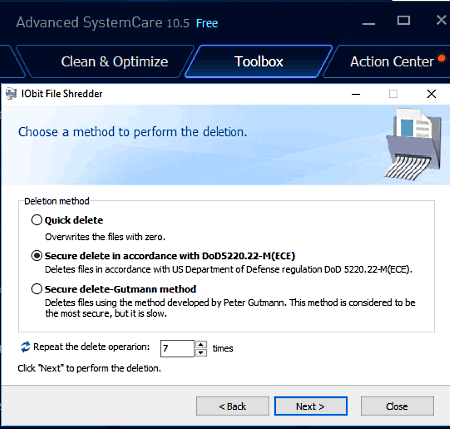Image resolution: width=450 pixels, height=429 pixels.
Task: Click 'Advanced SystemCare 10.5' title text
Action: click(x=103, y=23)
